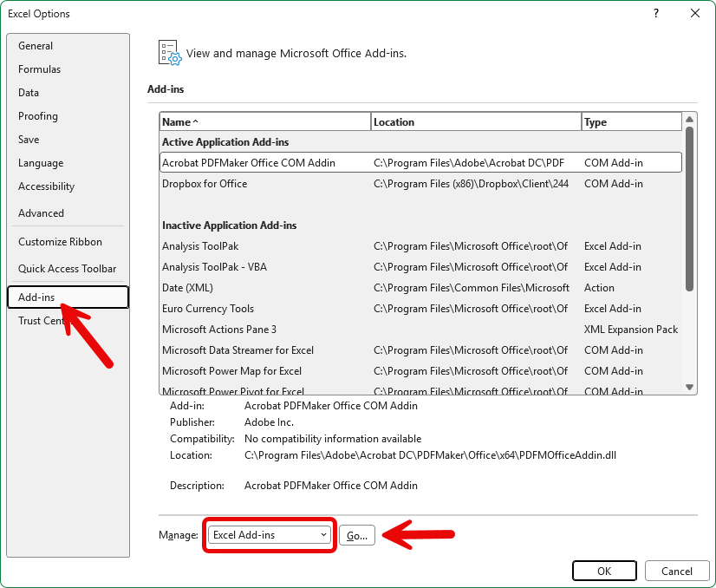This screenshot has height=588, width=716.
Task: Switch to the Formulas section
Action: (39, 69)
